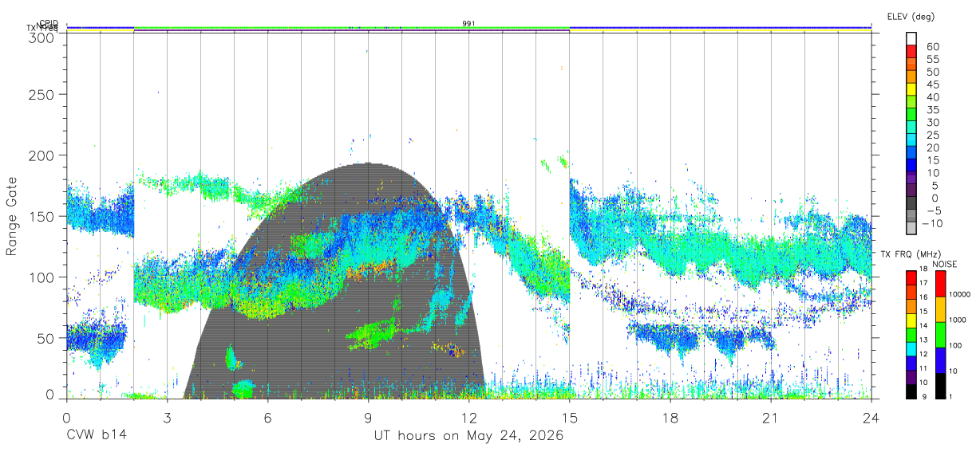Click the '60' label on ELEV scale

pos(931,46)
